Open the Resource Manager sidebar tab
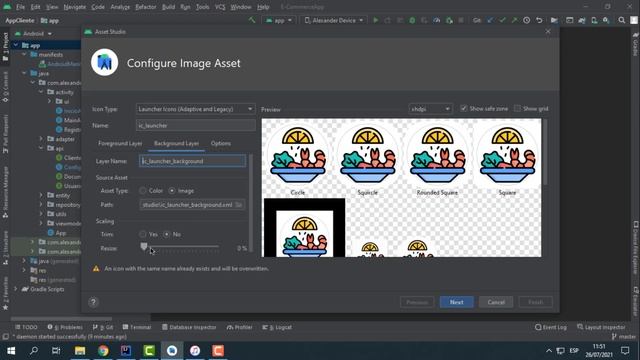Image resolution: width=640 pixels, height=360 pixels. click(x=5, y=192)
